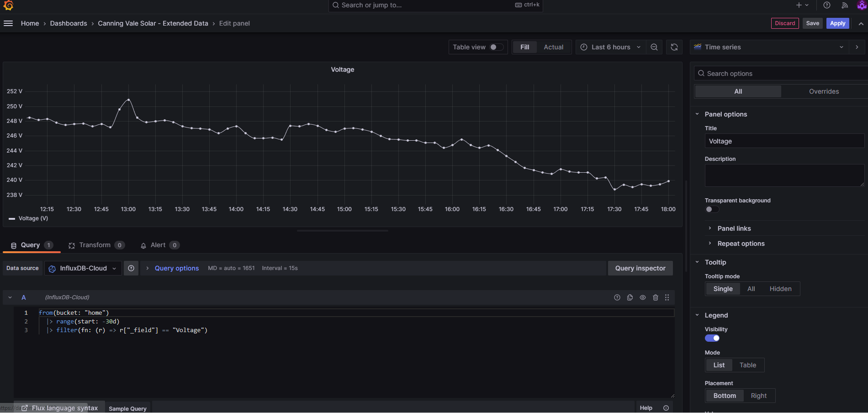This screenshot has width=868, height=413.
Task: Open the Last 6 hours time range dropdown
Action: pyautogui.click(x=610, y=47)
